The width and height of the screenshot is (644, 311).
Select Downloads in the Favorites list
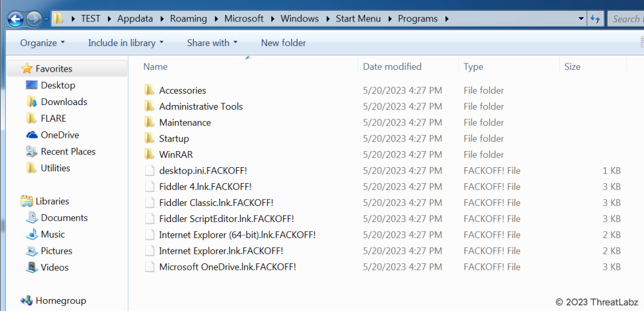click(64, 102)
